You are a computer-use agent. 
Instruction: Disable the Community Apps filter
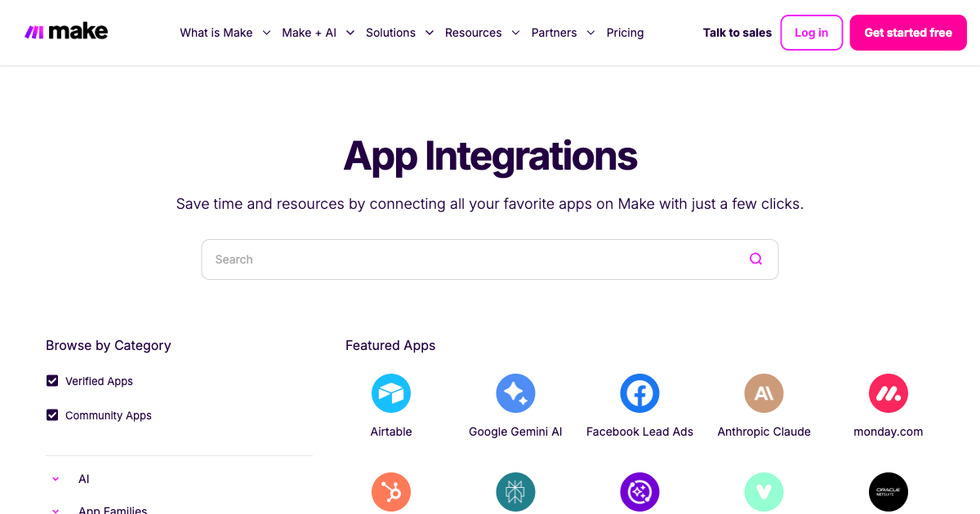(x=52, y=414)
